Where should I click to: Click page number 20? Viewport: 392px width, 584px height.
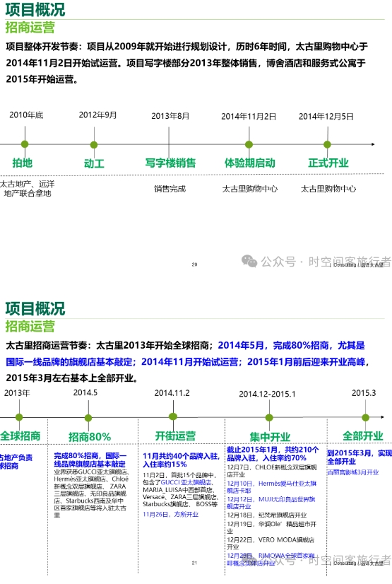[x=194, y=264]
